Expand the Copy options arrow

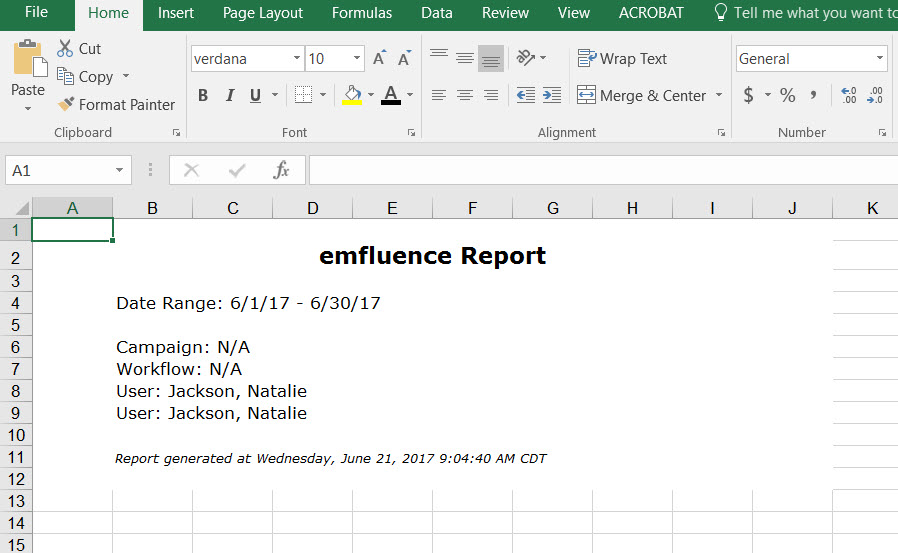pyautogui.click(x=126, y=76)
